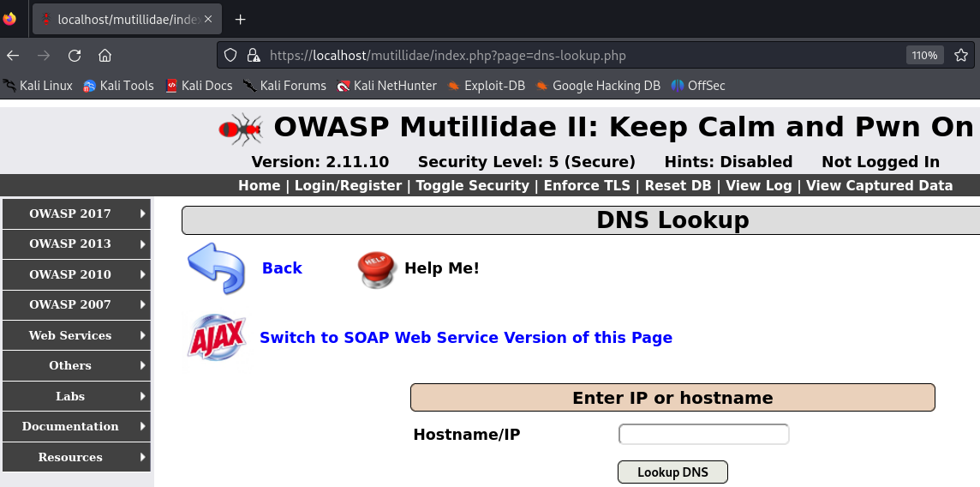Click the Lookup DNS button
This screenshot has width=980, height=487.
672,472
